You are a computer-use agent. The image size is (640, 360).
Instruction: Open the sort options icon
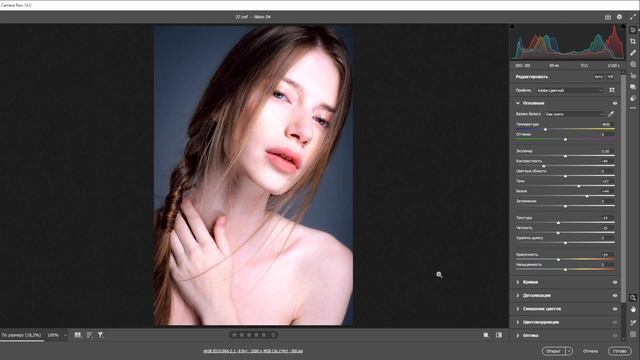pos(89,335)
